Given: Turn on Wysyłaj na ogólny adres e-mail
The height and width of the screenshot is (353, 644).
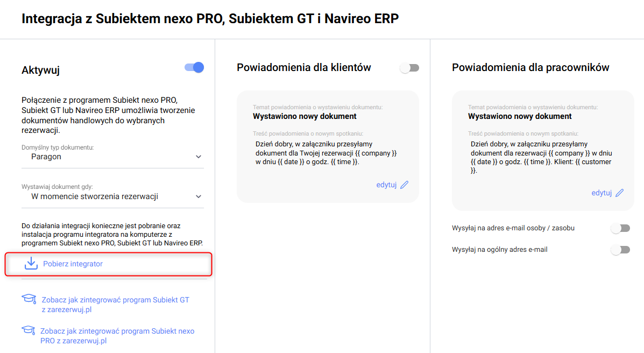Looking at the screenshot, I should pyautogui.click(x=620, y=250).
